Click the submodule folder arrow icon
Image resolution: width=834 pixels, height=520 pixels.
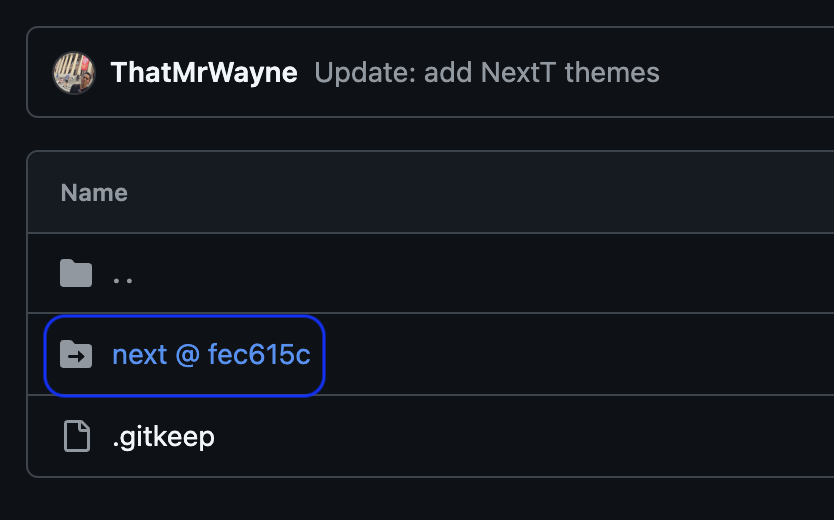tap(76, 355)
